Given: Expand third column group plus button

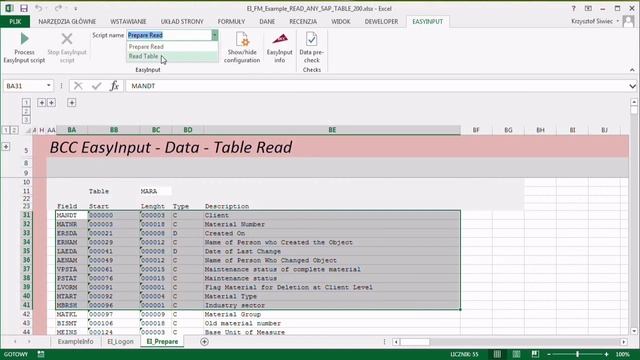Looking at the screenshot, I should click(71, 102).
